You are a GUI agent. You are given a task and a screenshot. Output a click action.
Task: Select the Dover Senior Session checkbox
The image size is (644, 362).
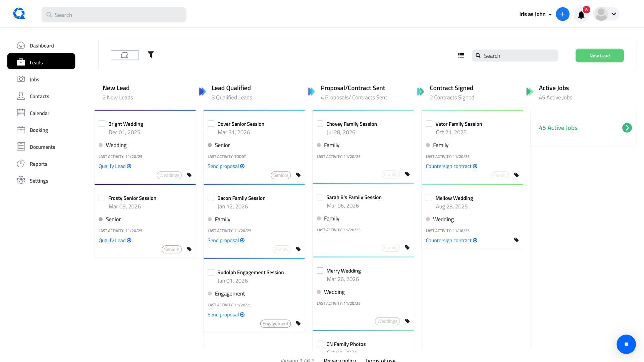(x=211, y=124)
